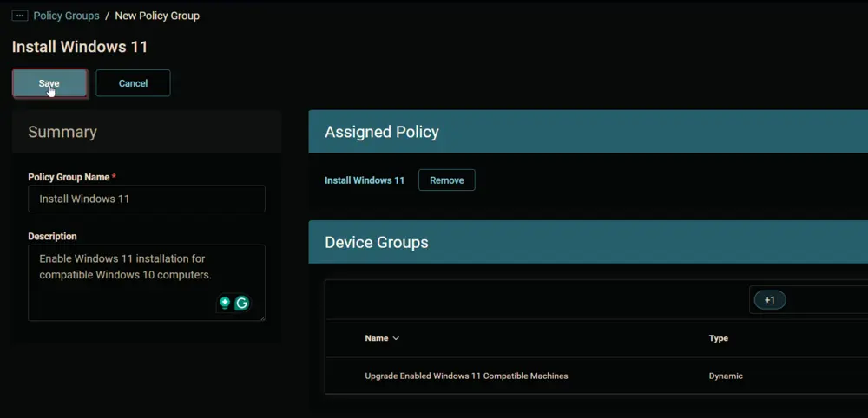Select Upgrade Enabled Windows 11 Compatible Machines row
868x418 pixels.
(596, 376)
